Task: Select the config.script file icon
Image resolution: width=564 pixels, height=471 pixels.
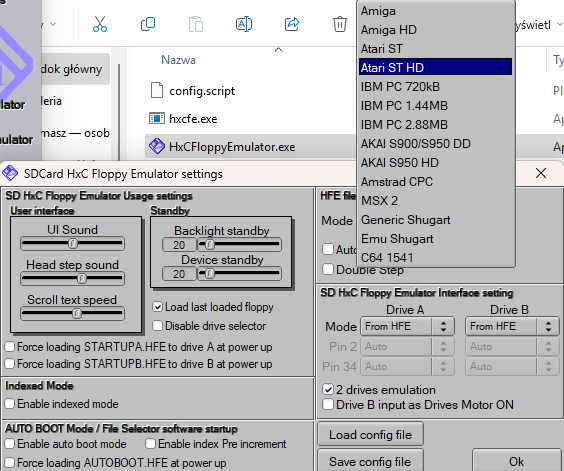Action: point(157,90)
